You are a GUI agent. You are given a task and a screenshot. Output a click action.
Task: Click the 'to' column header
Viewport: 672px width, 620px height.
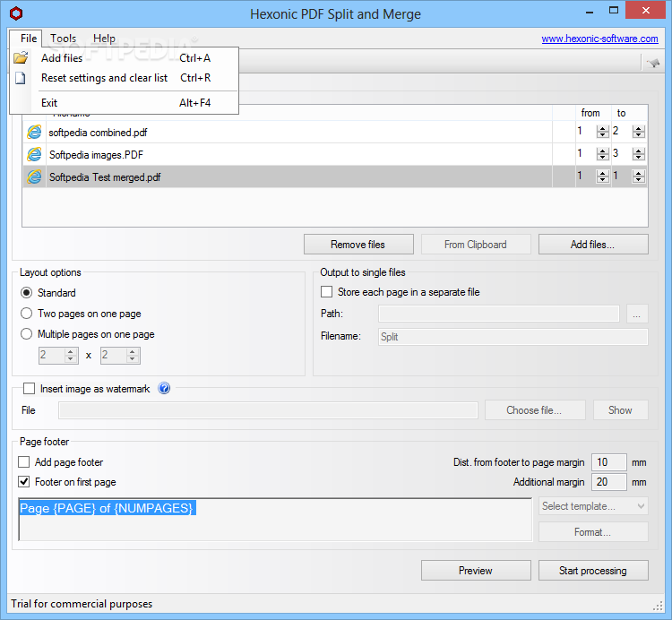click(622, 113)
